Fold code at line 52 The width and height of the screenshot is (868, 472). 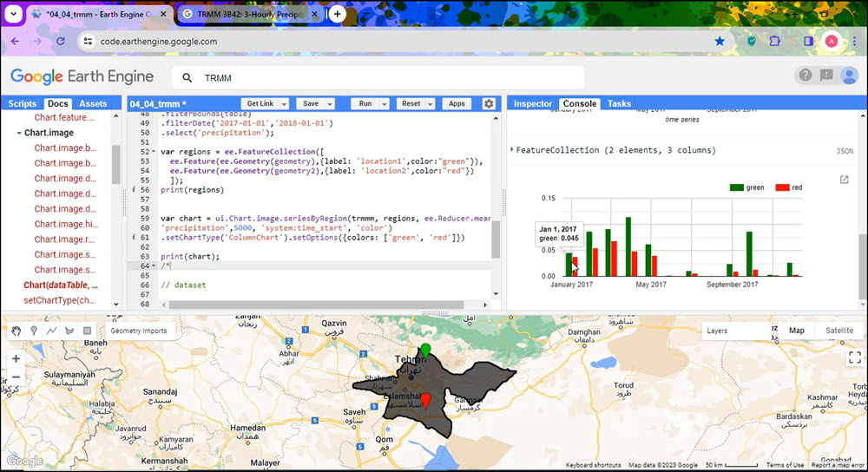tap(154, 152)
